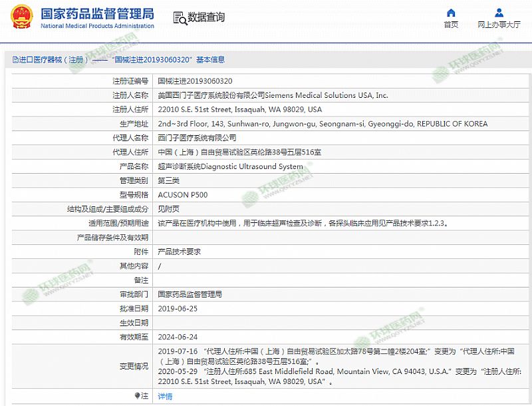The width and height of the screenshot is (532, 406).
Task: Click the bullet icon beside 注
Action: click(x=138, y=395)
